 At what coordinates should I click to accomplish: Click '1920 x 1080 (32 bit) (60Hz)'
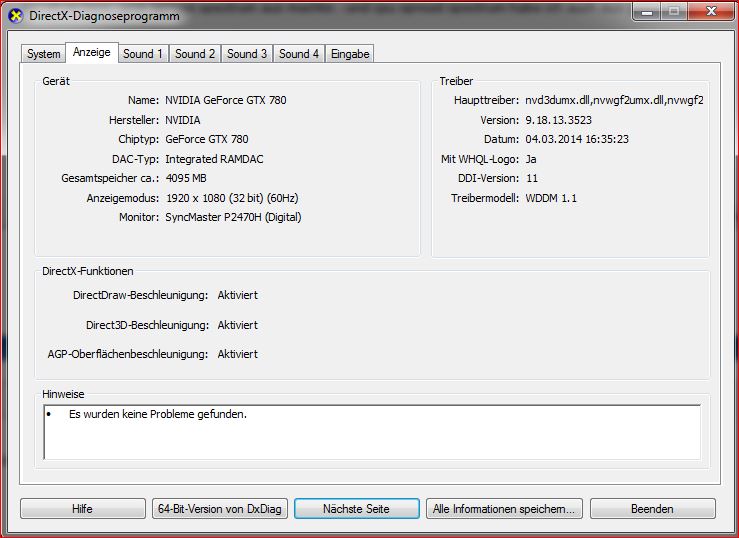tap(232, 198)
